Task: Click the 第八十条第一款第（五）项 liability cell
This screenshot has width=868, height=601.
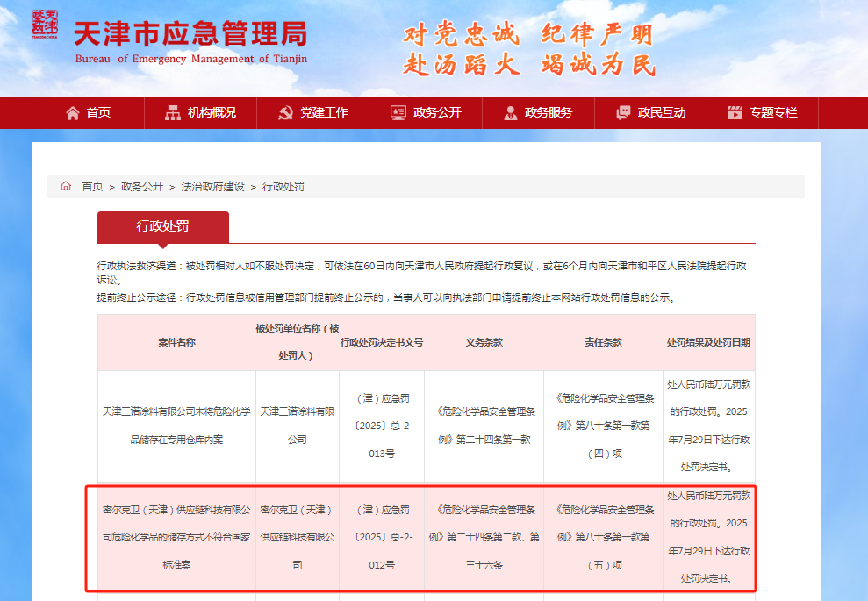Action: tap(604, 537)
